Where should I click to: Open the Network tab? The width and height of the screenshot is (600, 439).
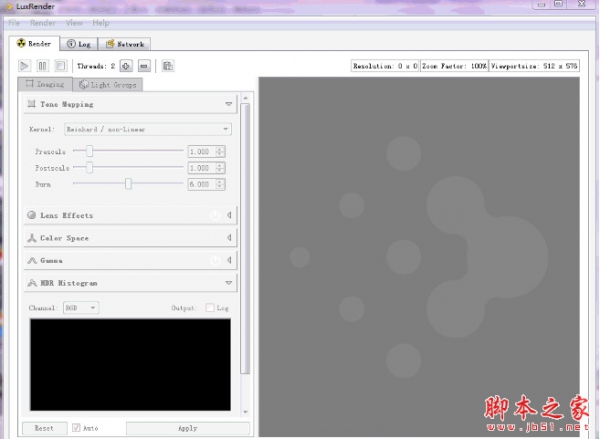[125, 44]
